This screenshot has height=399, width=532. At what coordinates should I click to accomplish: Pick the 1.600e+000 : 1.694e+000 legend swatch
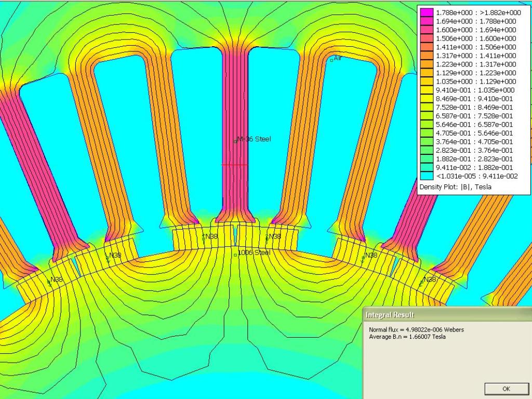point(427,30)
